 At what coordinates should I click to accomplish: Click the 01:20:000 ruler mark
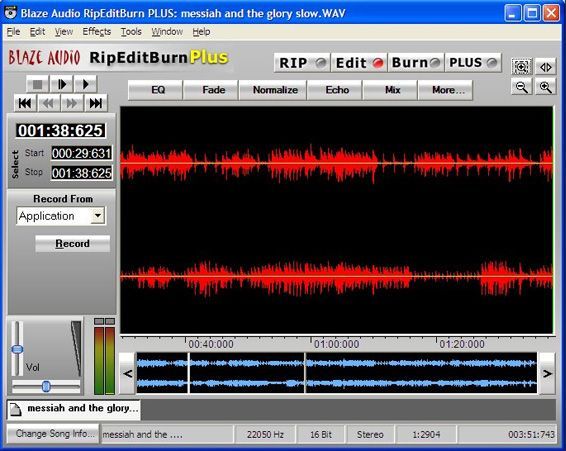coord(462,344)
